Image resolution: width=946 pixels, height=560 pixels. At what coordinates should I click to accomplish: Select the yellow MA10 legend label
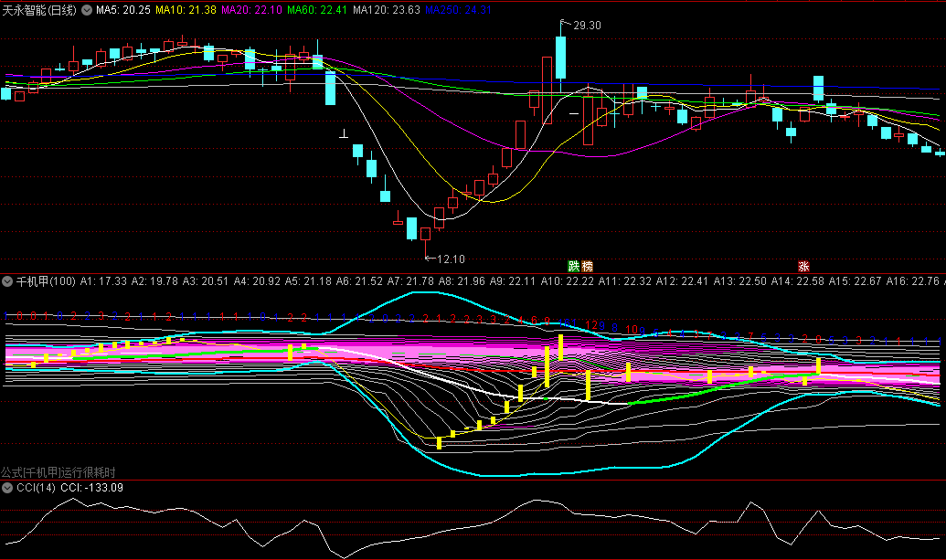pos(186,10)
